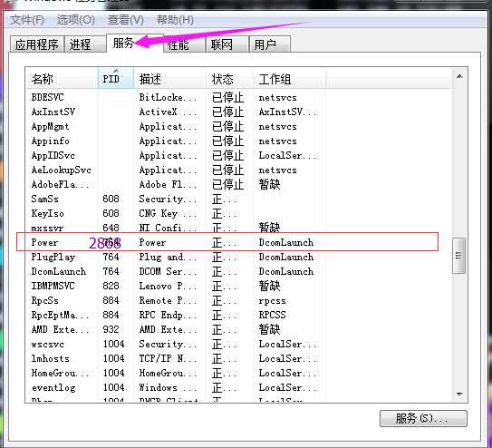This screenshot has width=492, height=448.
Task: Click the RPC Endp... description cell
Action: point(168,315)
